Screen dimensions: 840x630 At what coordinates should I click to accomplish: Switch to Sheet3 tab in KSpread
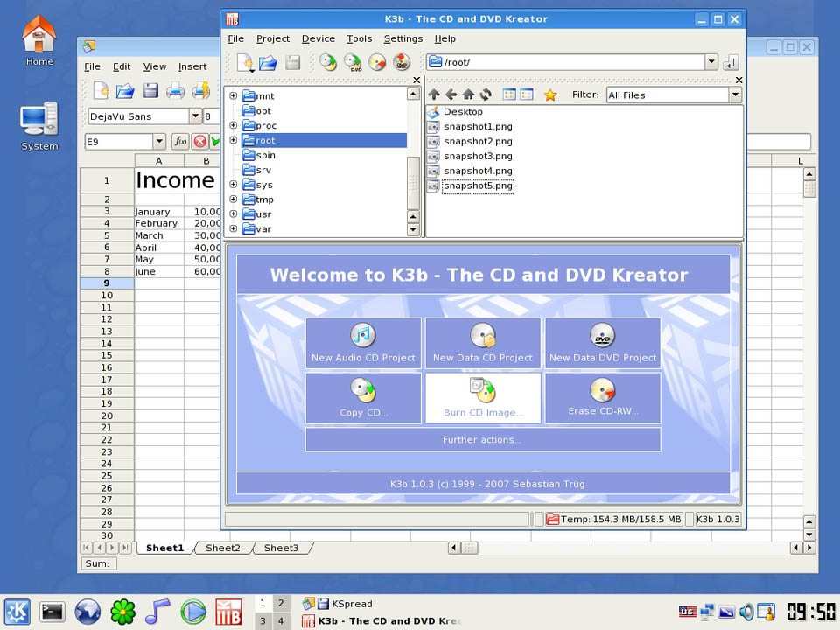pyautogui.click(x=281, y=548)
